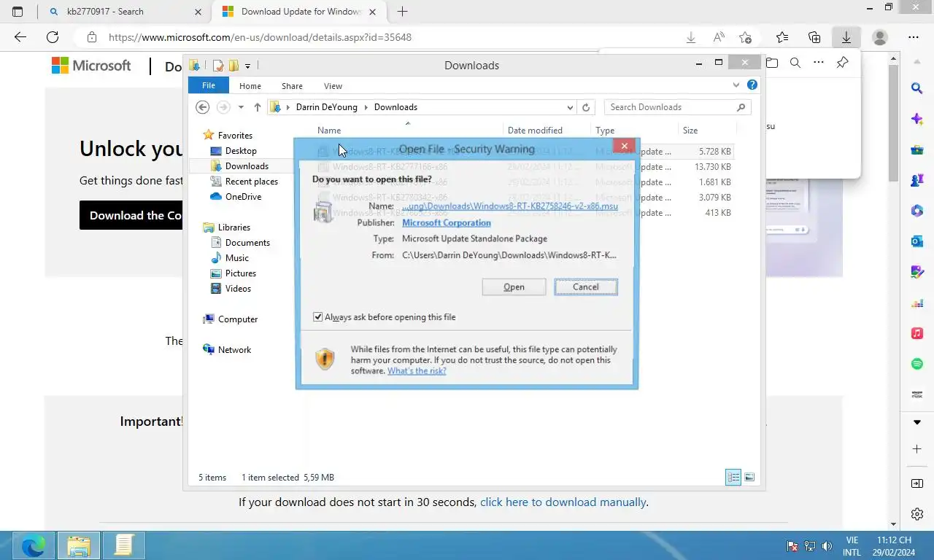The width and height of the screenshot is (934, 560).
Task: Click the Explorer forward navigation arrow
Action: click(223, 107)
